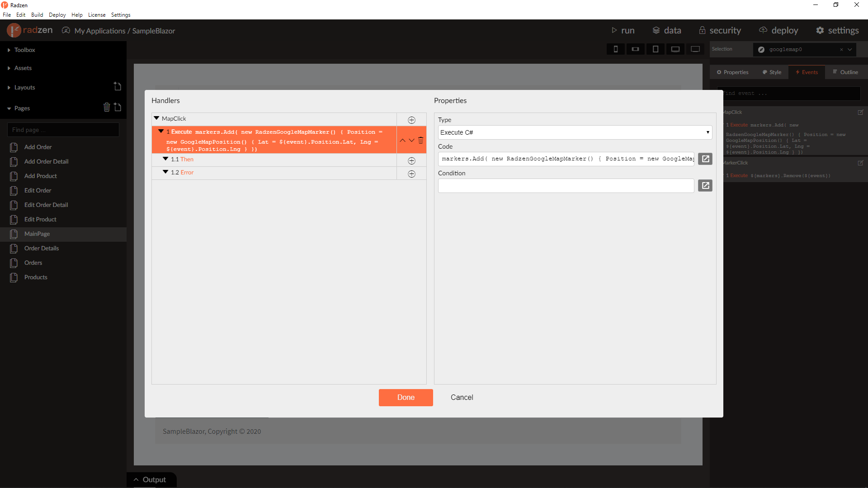Delete the selected page icon
Image resolution: width=868 pixels, height=488 pixels.
(x=107, y=107)
